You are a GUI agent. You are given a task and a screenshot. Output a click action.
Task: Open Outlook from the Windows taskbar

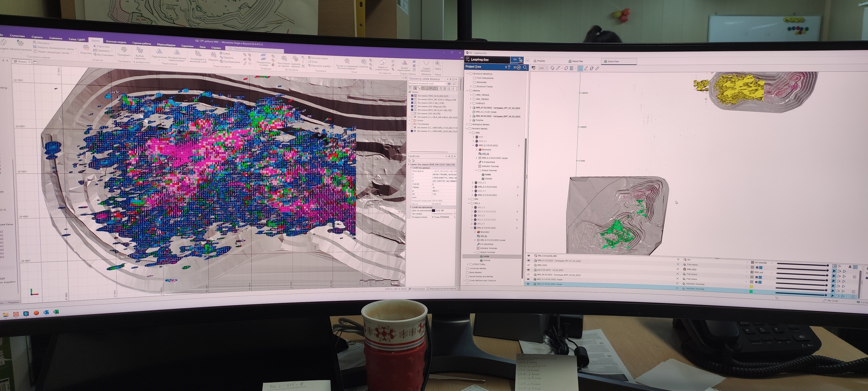pos(46,313)
